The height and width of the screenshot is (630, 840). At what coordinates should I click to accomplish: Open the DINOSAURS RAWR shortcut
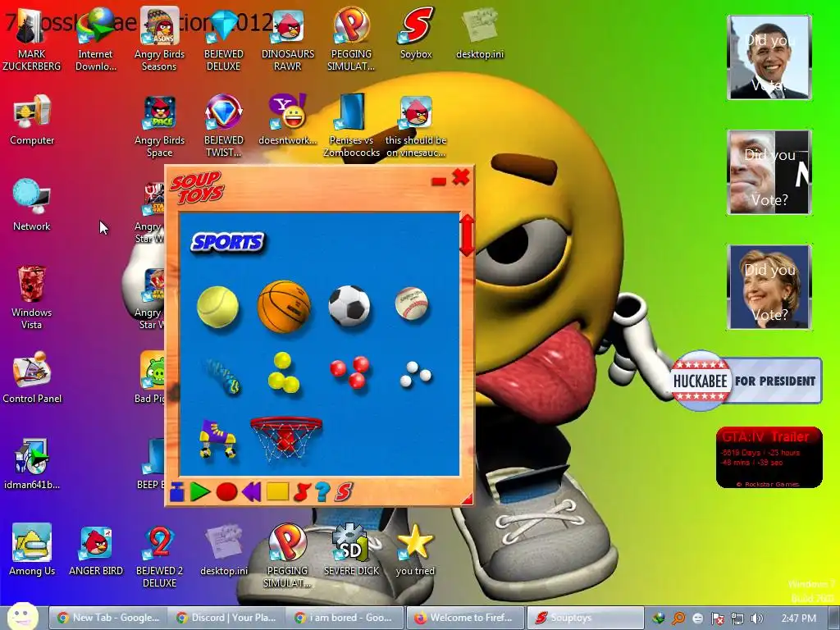(288, 41)
